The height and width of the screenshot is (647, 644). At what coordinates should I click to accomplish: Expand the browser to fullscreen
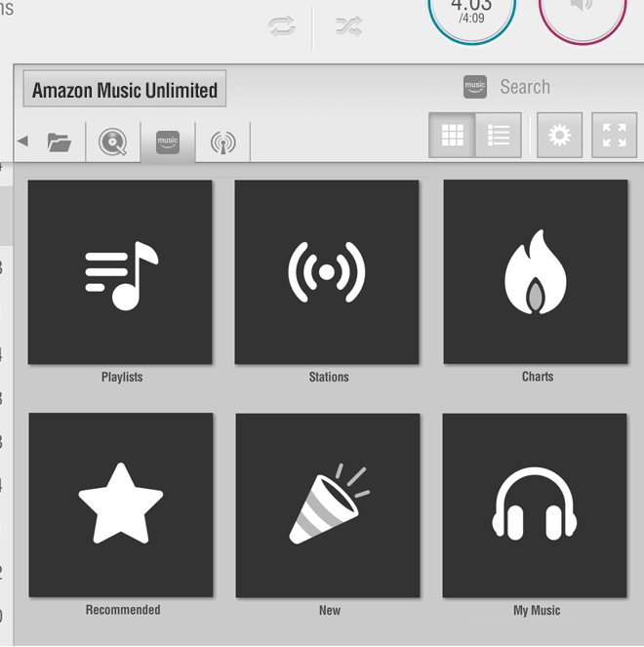614,136
